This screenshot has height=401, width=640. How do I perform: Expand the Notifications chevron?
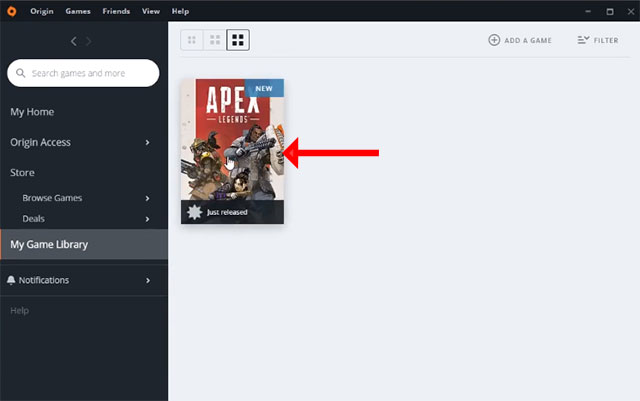click(x=148, y=281)
